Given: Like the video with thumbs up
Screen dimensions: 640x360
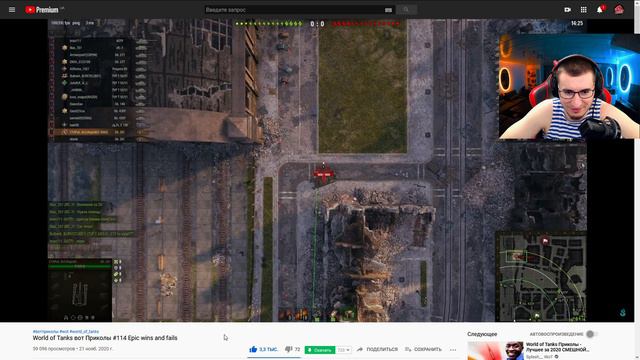Looking at the screenshot, I should (x=263, y=349).
